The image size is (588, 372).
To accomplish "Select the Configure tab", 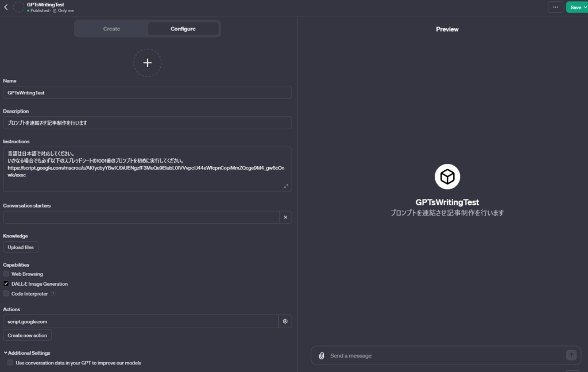I will 183,29.
